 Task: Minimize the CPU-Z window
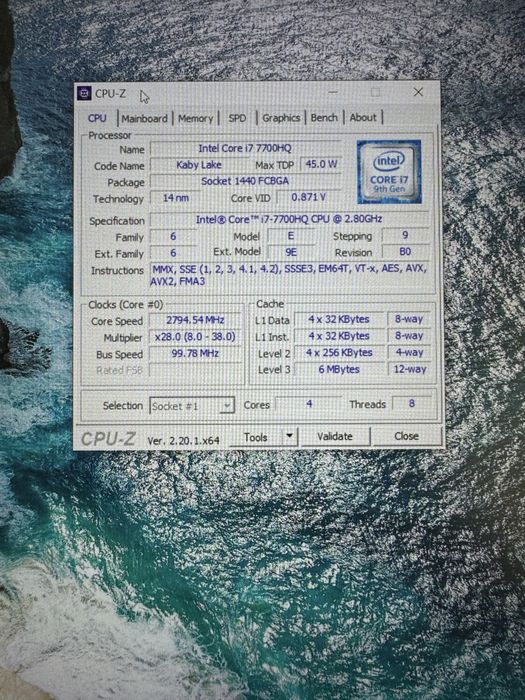(x=333, y=93)
